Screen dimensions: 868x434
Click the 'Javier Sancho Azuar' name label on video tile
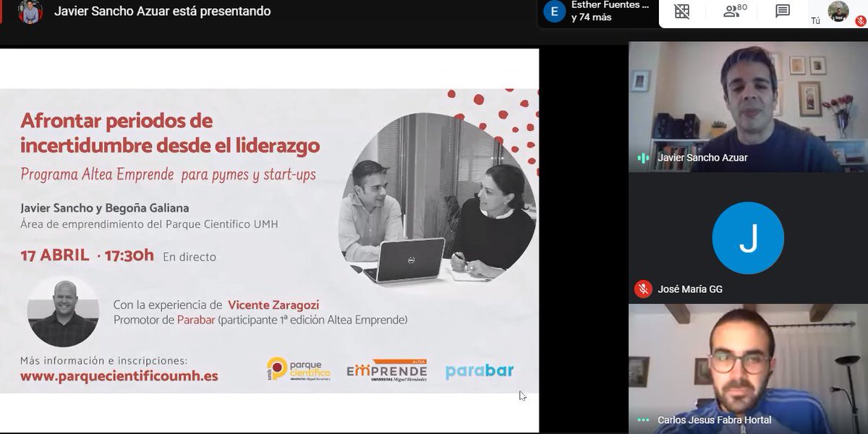coord(702,158)
